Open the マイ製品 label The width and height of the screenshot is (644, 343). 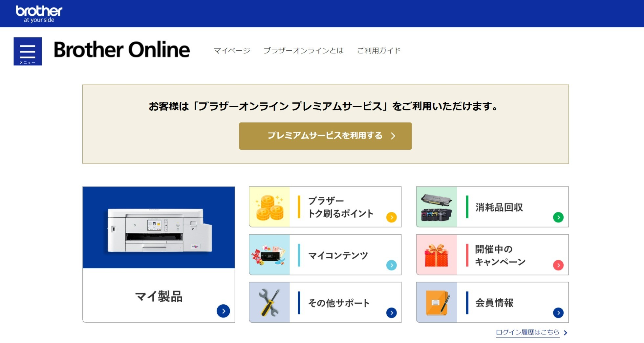coord(159,296)
